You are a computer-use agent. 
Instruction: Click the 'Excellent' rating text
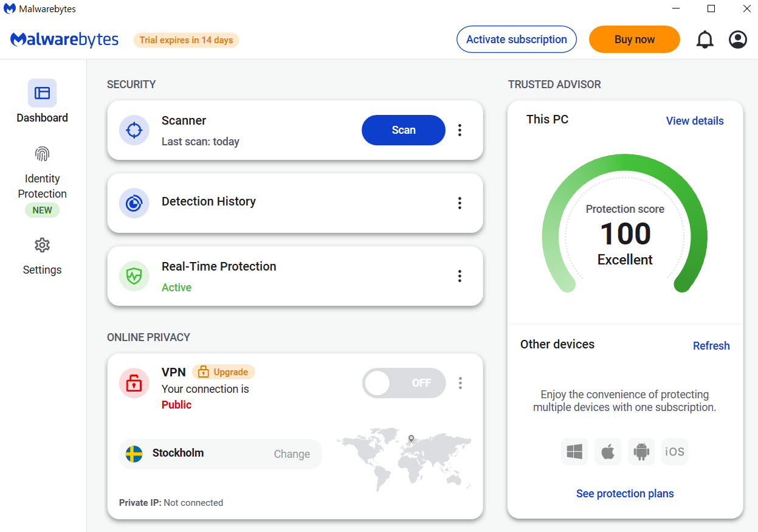click(x=625, y=260)
